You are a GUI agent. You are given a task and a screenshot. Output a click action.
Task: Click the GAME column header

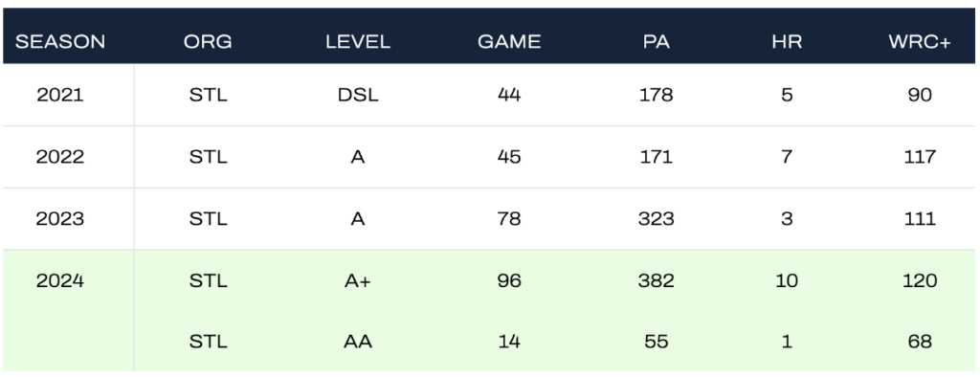[509, 42]
